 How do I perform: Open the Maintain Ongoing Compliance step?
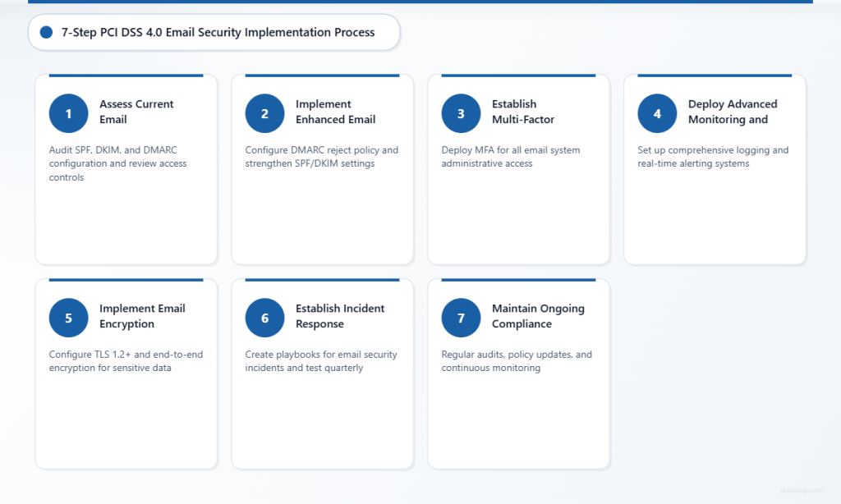tap(538, 316)
